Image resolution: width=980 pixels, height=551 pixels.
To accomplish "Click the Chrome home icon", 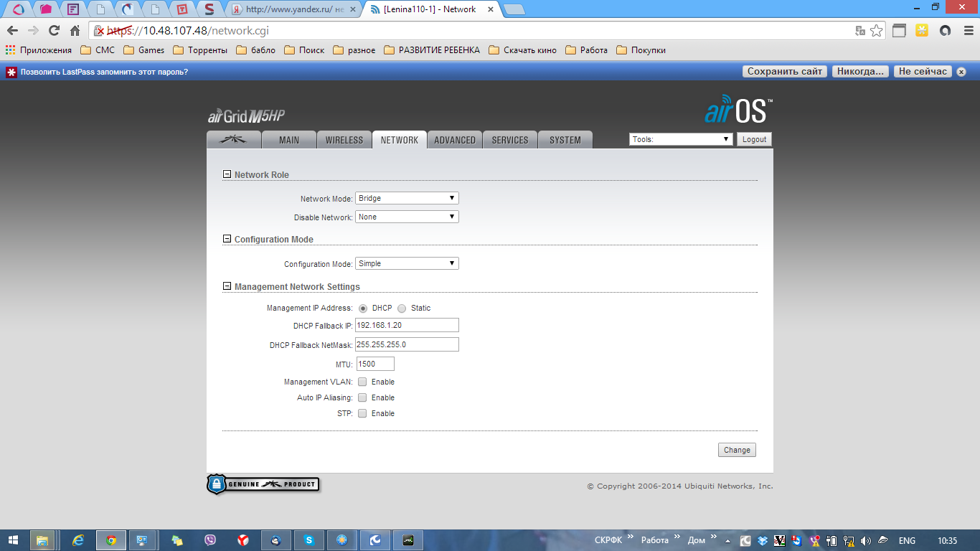I will pyautogui.click(x=75, y=31).
